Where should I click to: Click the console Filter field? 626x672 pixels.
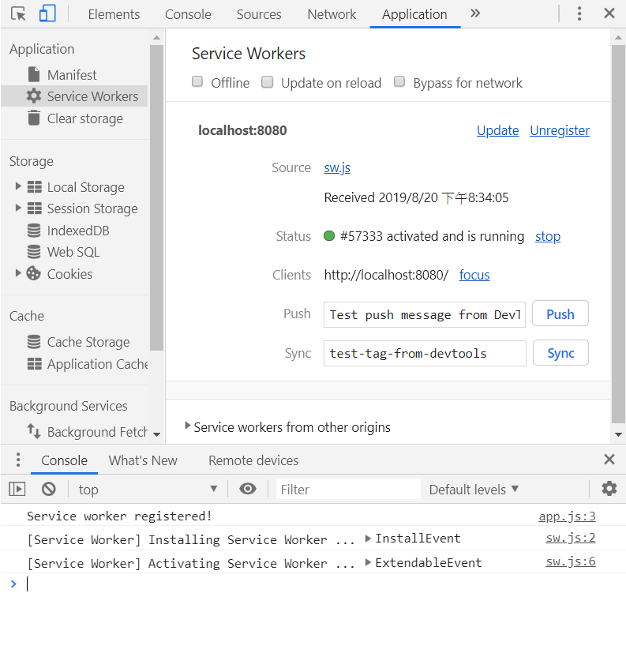pyautogui.click(x=348, y=489)
